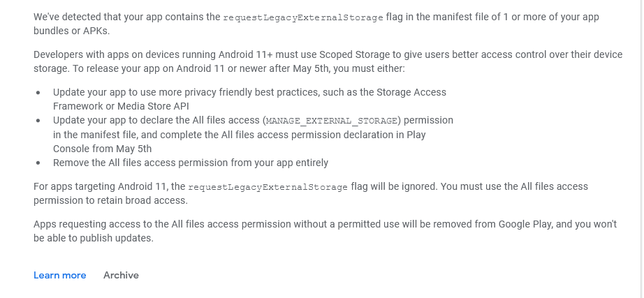Screen dimensions: 644x298
Task: Click the "bundles or APKs." text
Action: click(x=71, y=31)
